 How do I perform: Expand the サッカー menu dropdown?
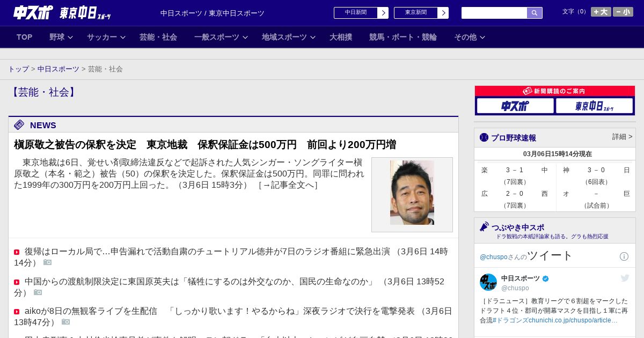(106, 37)
